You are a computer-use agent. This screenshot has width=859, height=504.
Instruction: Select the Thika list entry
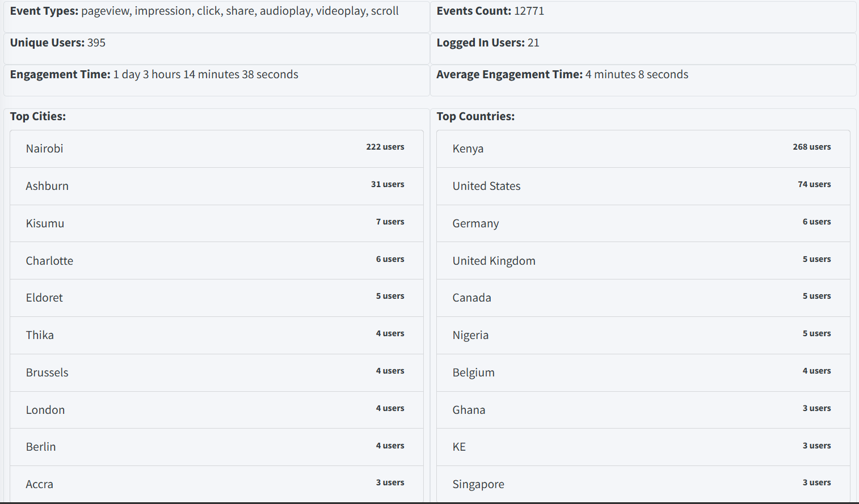pos(216,335)
